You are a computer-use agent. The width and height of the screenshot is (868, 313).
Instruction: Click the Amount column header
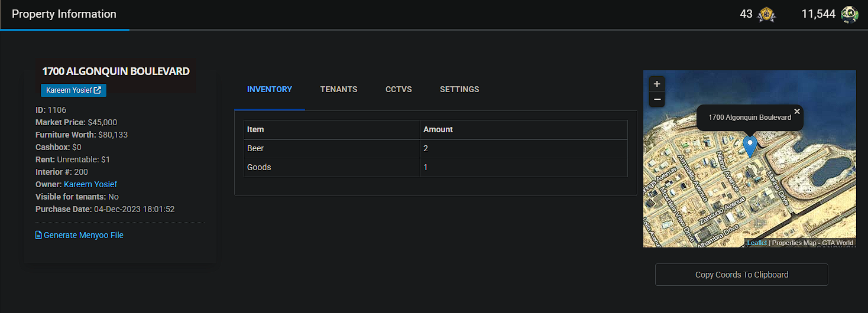coord(524,129)
